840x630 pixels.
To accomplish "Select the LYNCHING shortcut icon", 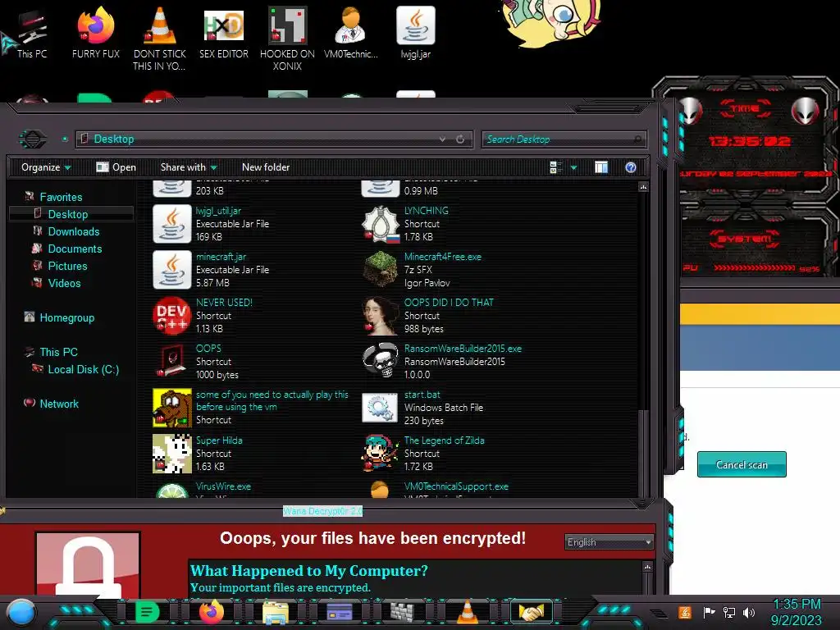I will coord(381,224).
